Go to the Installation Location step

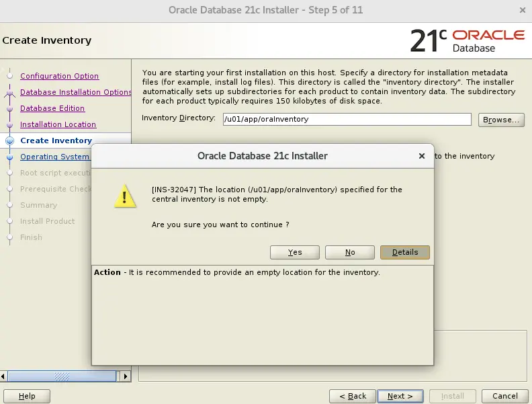pyautogui.click(x=58, y=124)
